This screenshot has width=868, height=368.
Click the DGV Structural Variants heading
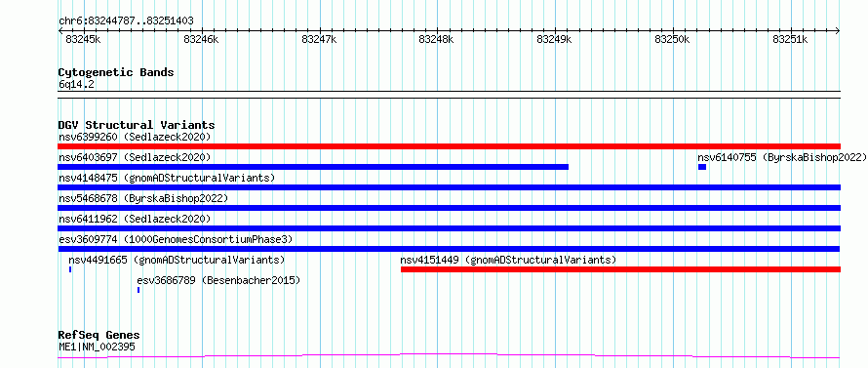pos(137,125)
